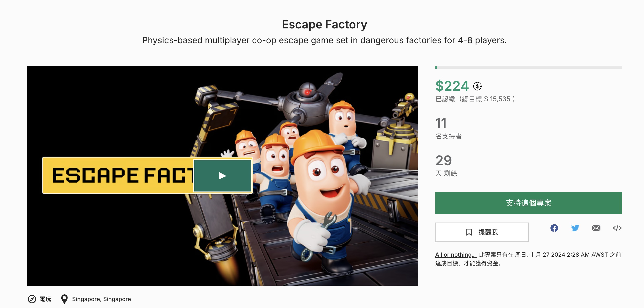The height and width of the screenshot is (308, 644).
Task: Click the Escape Factory page heading at top
Action: (324, 25)
